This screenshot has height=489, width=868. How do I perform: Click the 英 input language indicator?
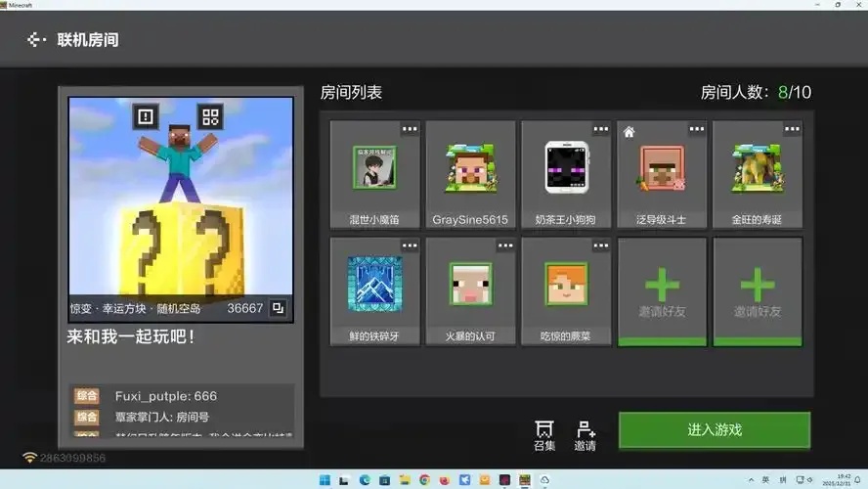coord(765,479)
